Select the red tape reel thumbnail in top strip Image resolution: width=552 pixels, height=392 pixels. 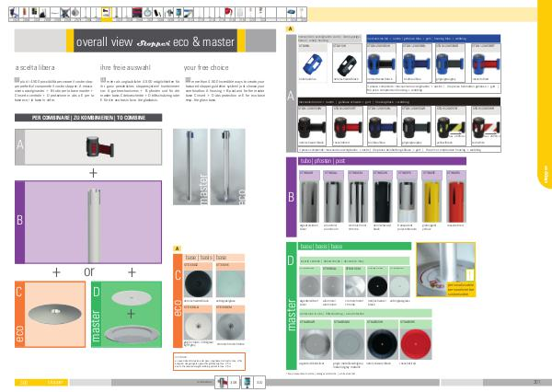229,14
